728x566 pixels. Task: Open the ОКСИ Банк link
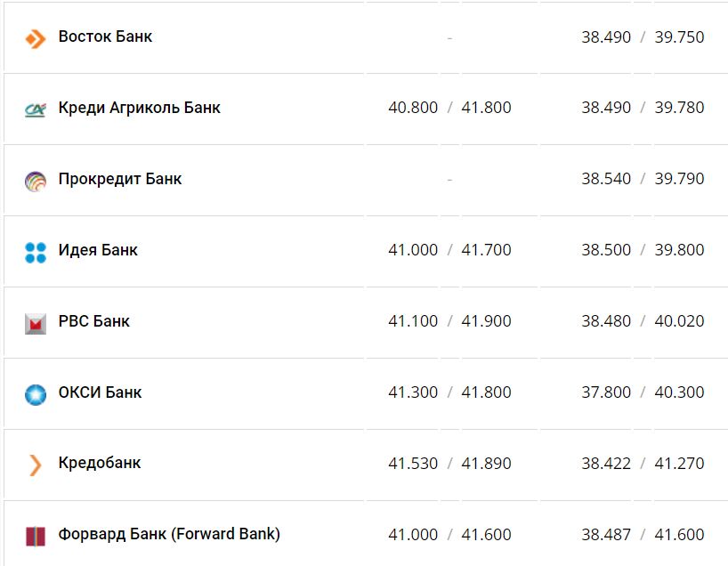(100, 392)
